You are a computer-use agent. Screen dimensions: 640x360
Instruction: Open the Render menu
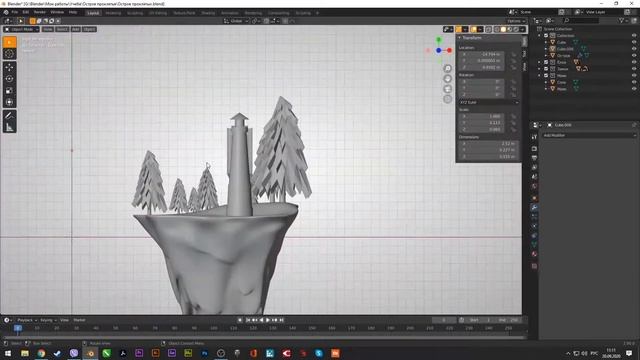pyautogui.click(x=40, y=12)
